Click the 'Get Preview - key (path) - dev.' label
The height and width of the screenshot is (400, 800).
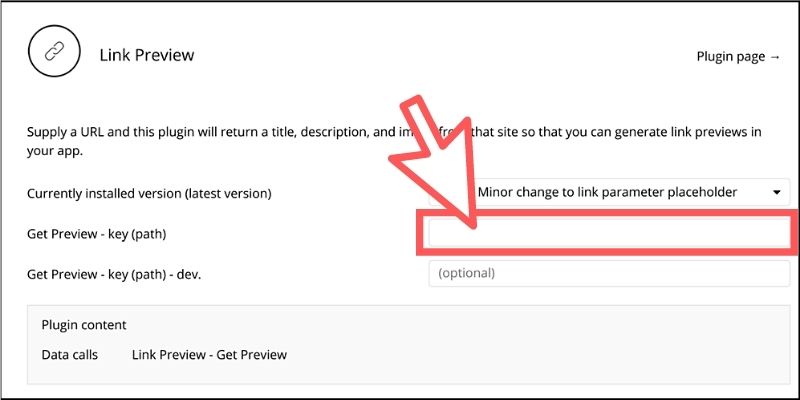(x=114, y=274)
